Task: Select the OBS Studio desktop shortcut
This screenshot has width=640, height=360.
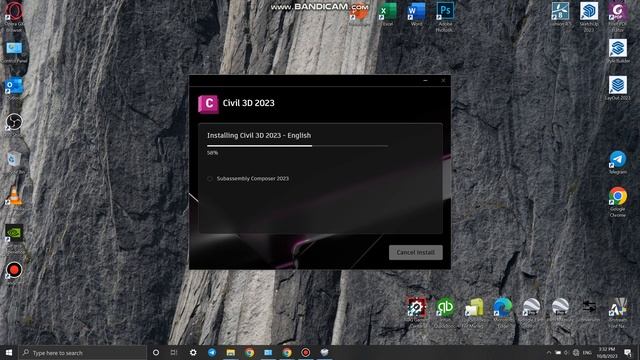Action: tap(14, 123)
